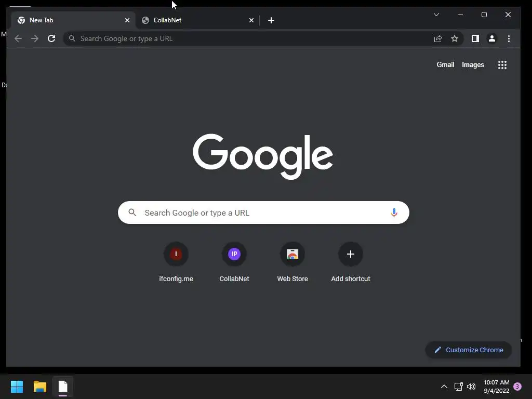Click the Customize Chrome button
Screen dimensions: 532x399
tap(469, 350)
